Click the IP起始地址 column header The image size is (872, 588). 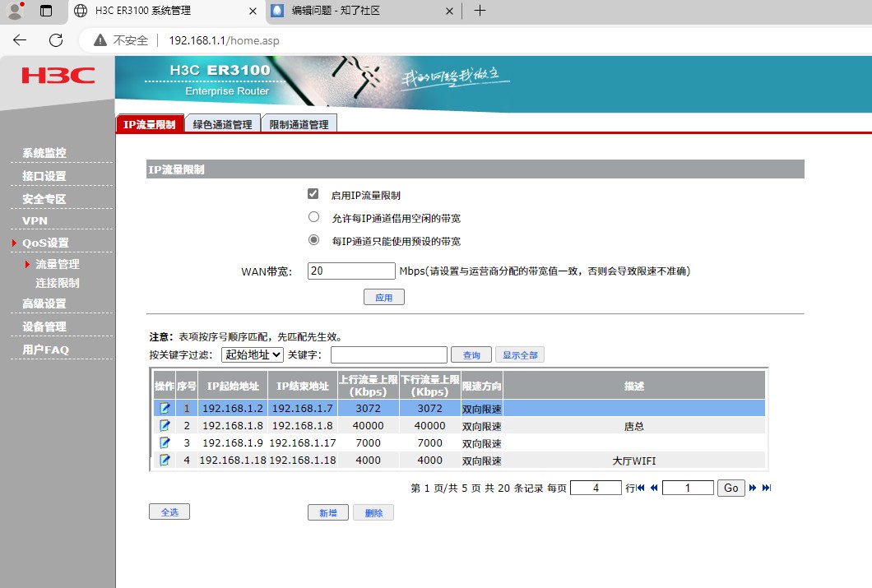click(233, 386)
